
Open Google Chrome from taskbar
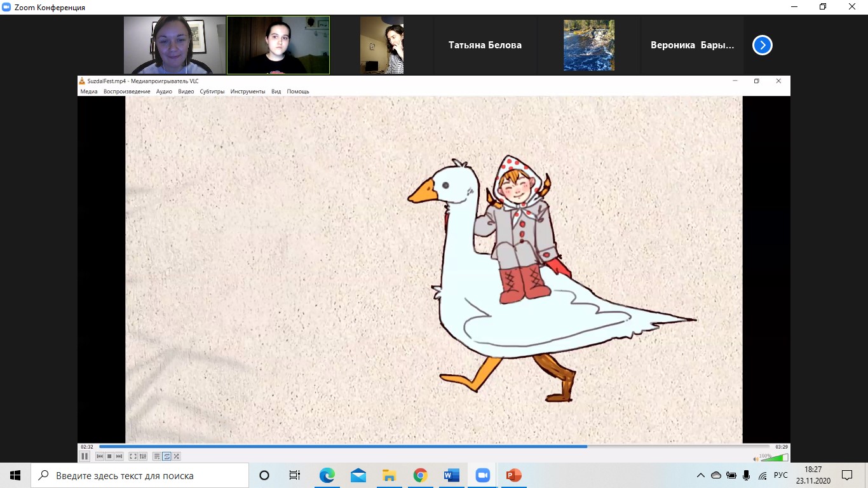click(x=420, y=475)
